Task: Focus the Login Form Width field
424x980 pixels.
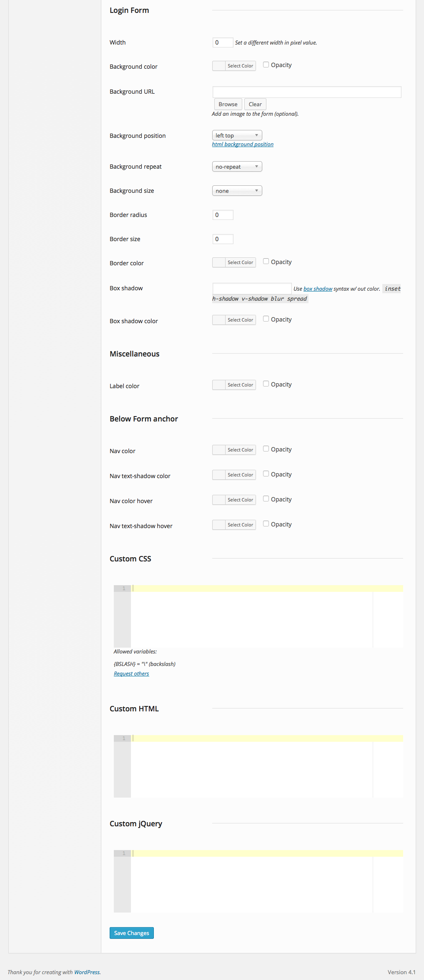Action: click(x=223, y=42)
